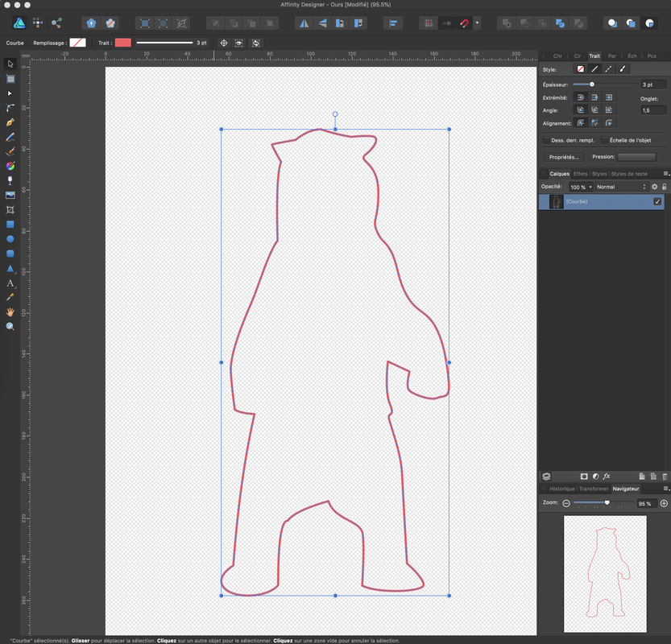Apply the boolean Intersect operation
Screen dimensions: 671x644
click(x=542, y=23)
